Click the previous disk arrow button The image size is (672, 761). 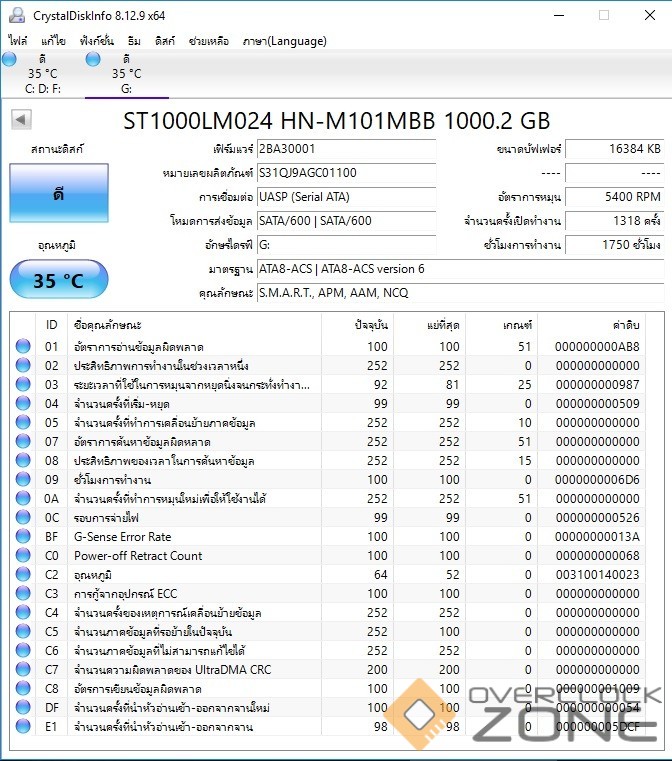pos(21,119)
